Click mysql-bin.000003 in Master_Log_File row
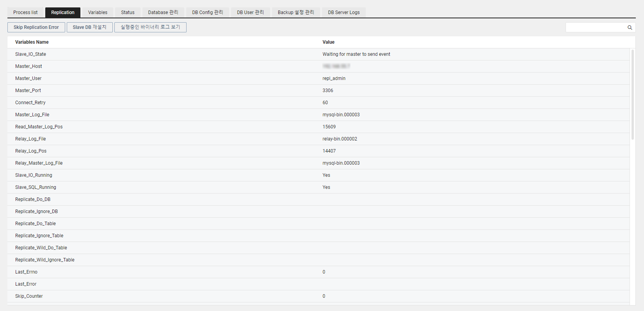The image size is (644, 311). 341,115
